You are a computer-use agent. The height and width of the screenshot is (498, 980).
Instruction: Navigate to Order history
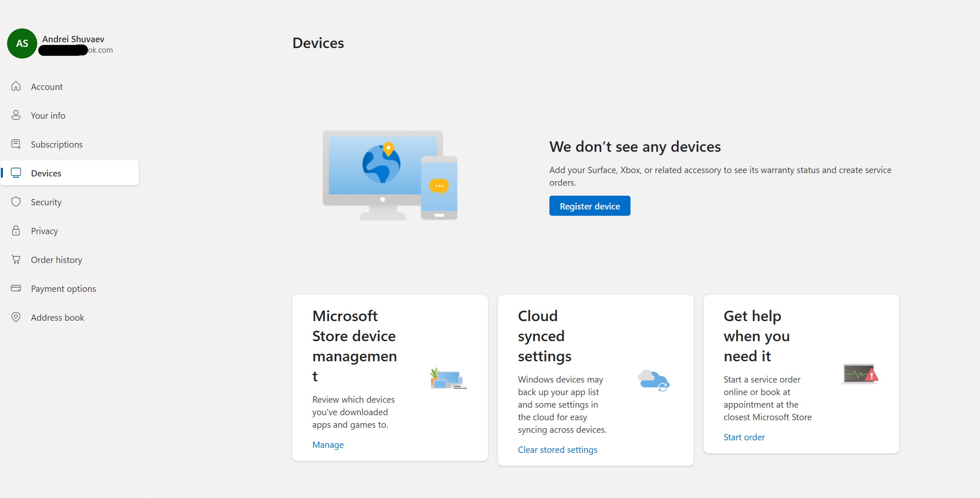click(56, 259)
